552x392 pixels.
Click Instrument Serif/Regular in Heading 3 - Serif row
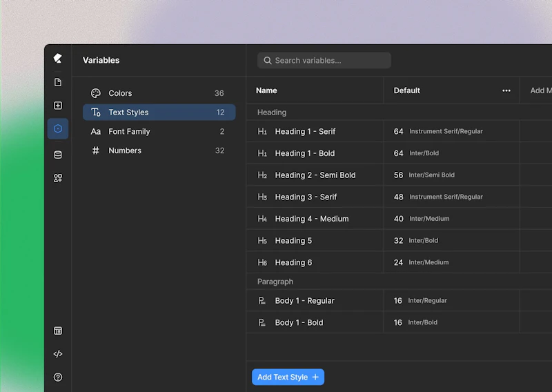click(x=446, y=197)
